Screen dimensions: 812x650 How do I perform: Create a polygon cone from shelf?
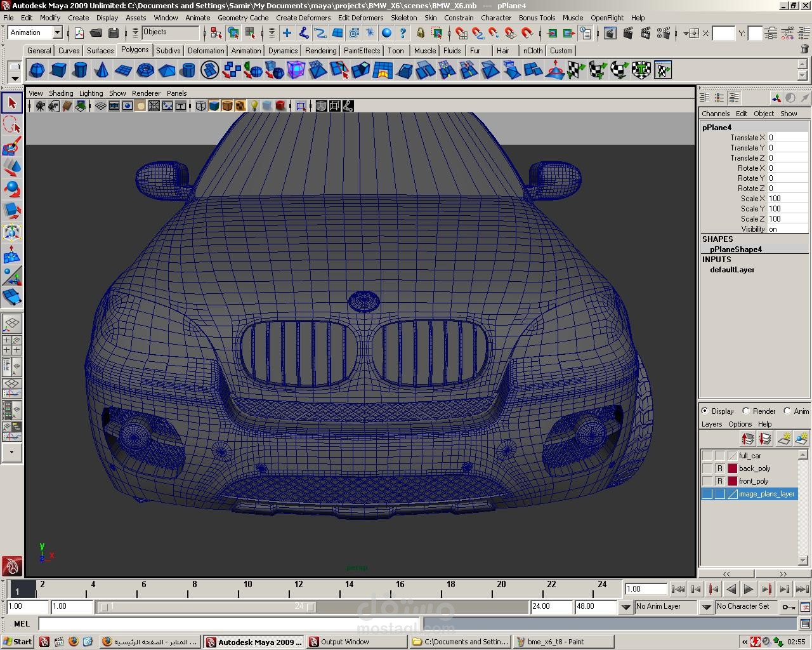coord(101,70)
